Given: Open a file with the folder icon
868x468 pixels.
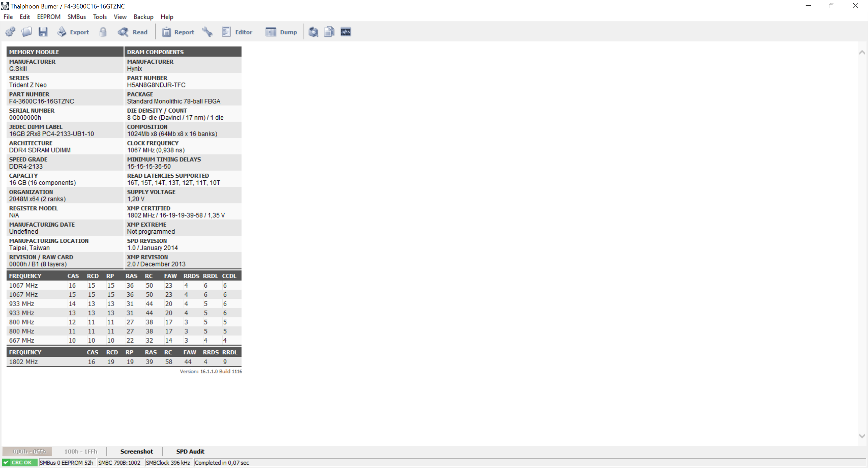Looking at the screenshot, I should 26,32.
